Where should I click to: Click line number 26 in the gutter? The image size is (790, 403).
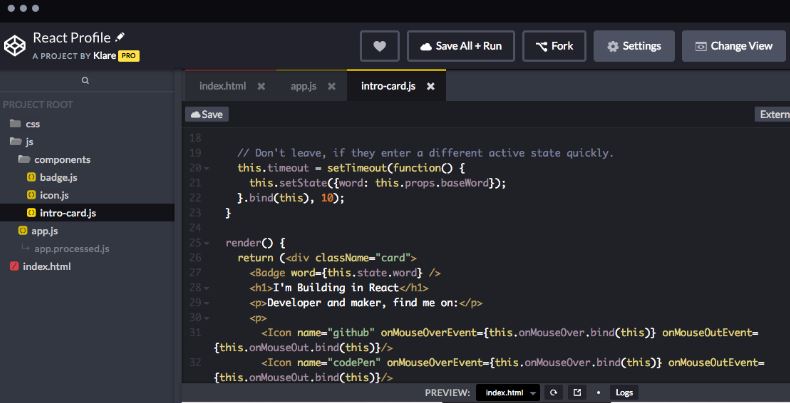tap(195, 257)
